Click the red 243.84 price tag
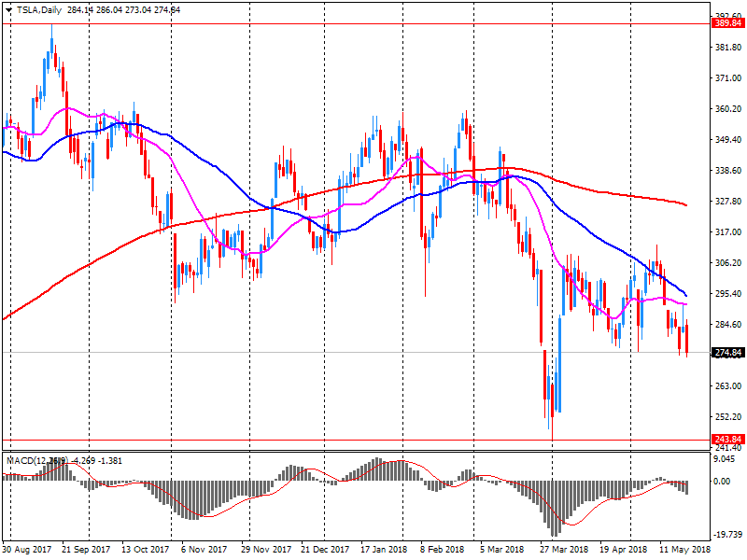This screenshot has width=747, height=560. (726, 440)
